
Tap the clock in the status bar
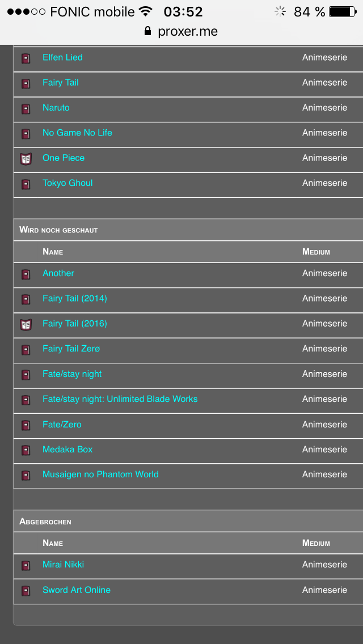[183, 12]
